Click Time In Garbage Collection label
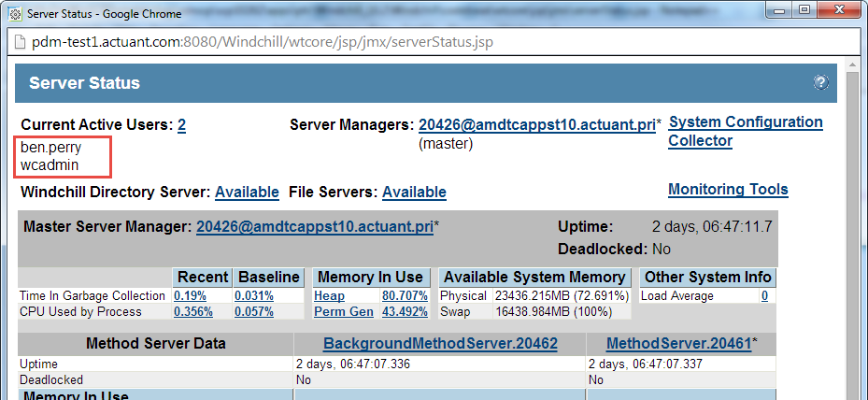 point(92,296)
